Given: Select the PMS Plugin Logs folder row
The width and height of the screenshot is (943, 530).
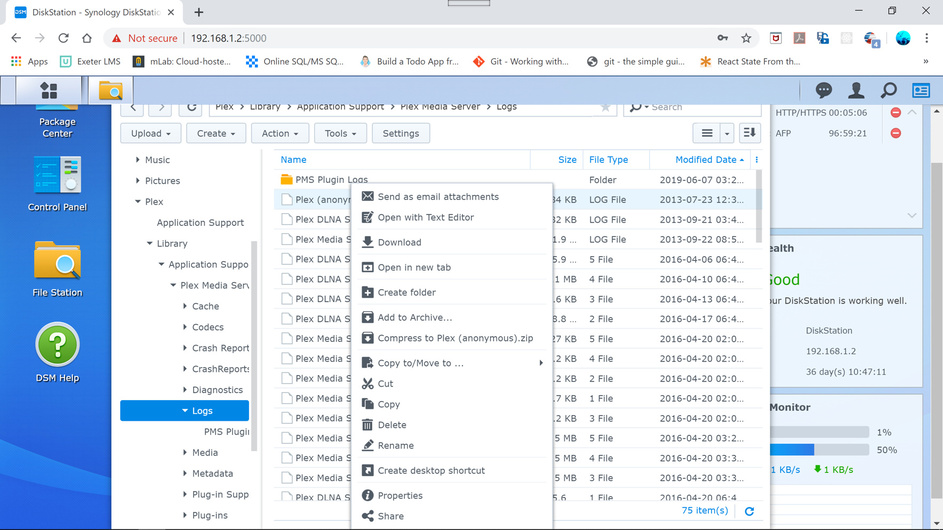Looking at the screenshot, I should point(517,180).
